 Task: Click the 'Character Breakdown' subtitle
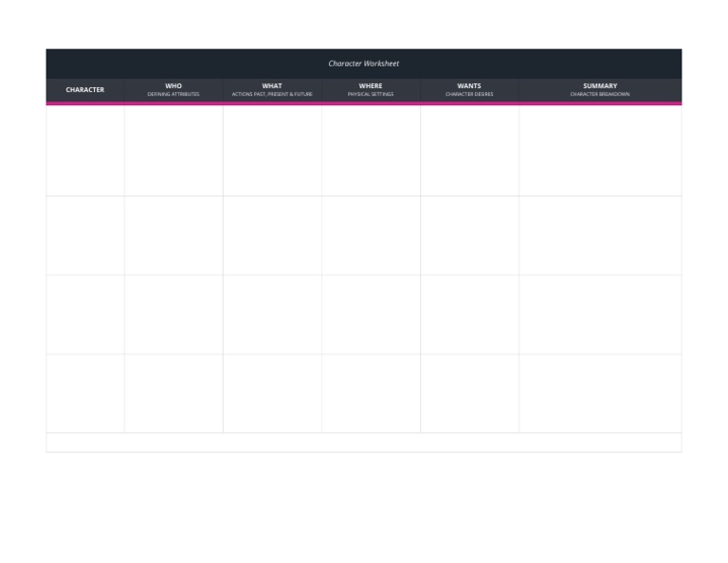click(600, 94)
